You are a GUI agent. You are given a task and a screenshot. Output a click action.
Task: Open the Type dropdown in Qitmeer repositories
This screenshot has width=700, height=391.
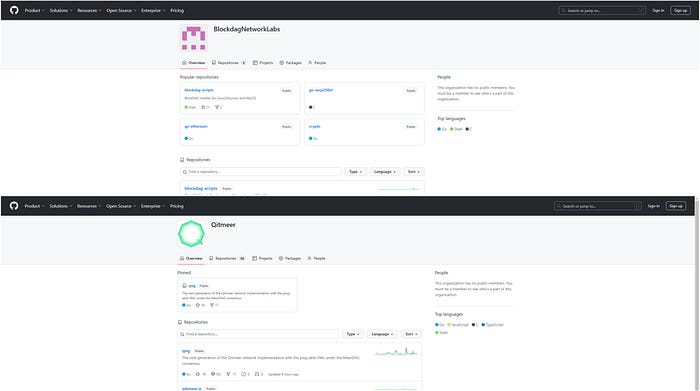pyautogui.click(x=353, y=334)
